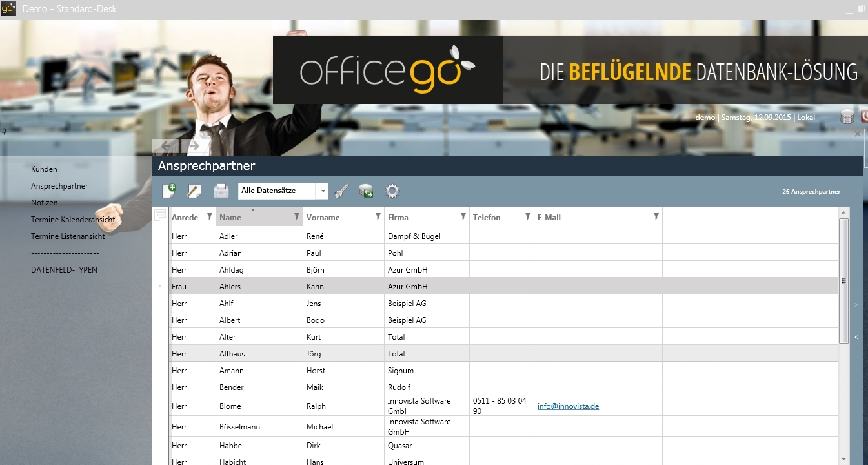The width and height of the screenshot is (868, 465).
Task: Select the Pohl company cell
Action: click(427, 253)
